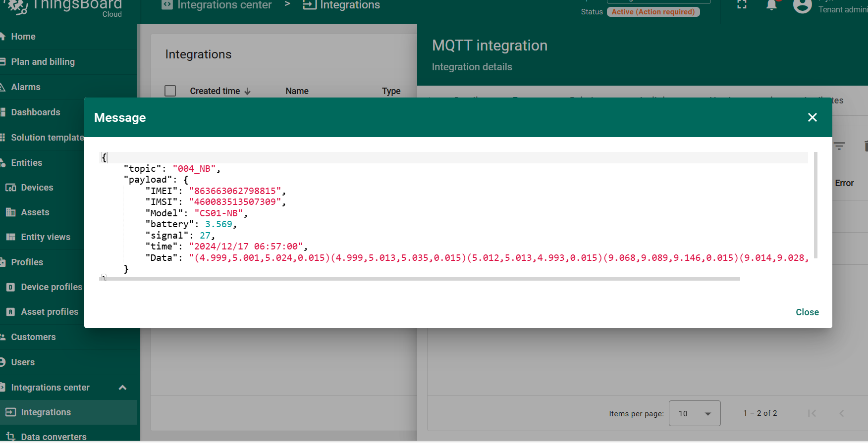Image resolution: width=868 pixels, height=443 pixels.
Task: Click the Active (Action required) status badge
Action: pos(653,12)
